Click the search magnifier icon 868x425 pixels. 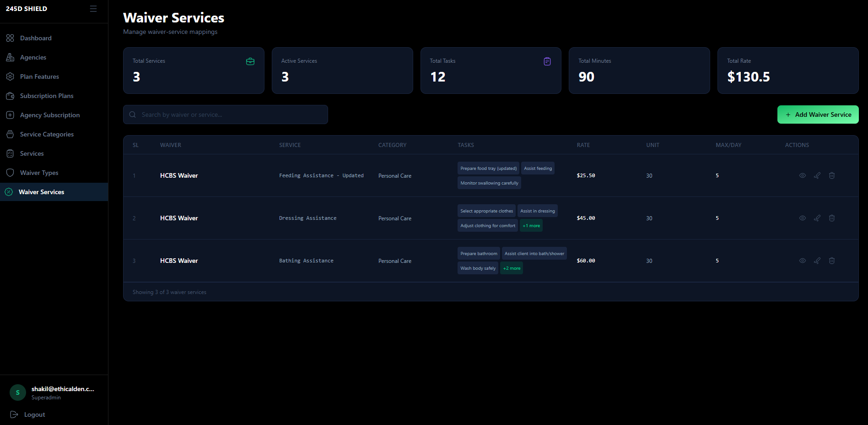(x=133, y=114)
